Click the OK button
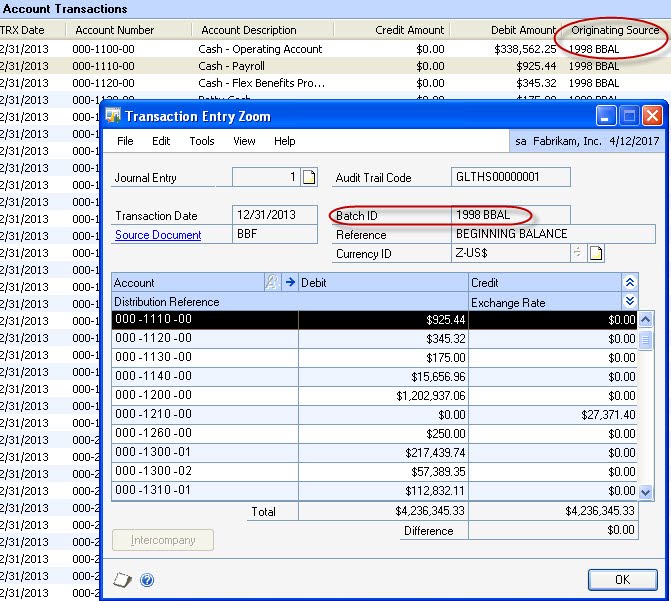The width and height of the screenshot is (671, 601). [622, 580]
